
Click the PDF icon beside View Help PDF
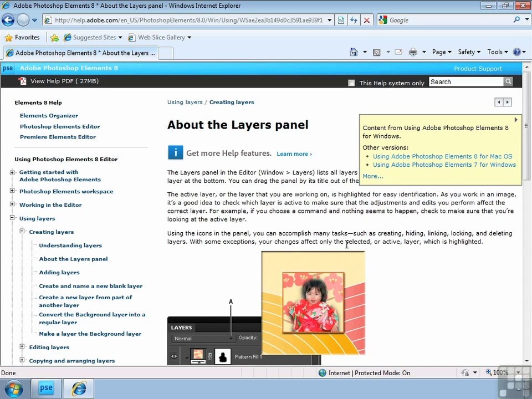[22, 81]
